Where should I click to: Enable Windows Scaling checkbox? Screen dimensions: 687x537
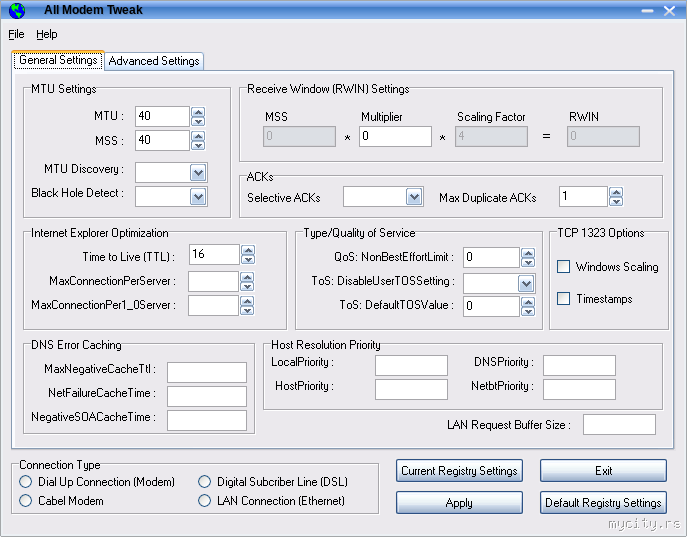pos(564,267)
